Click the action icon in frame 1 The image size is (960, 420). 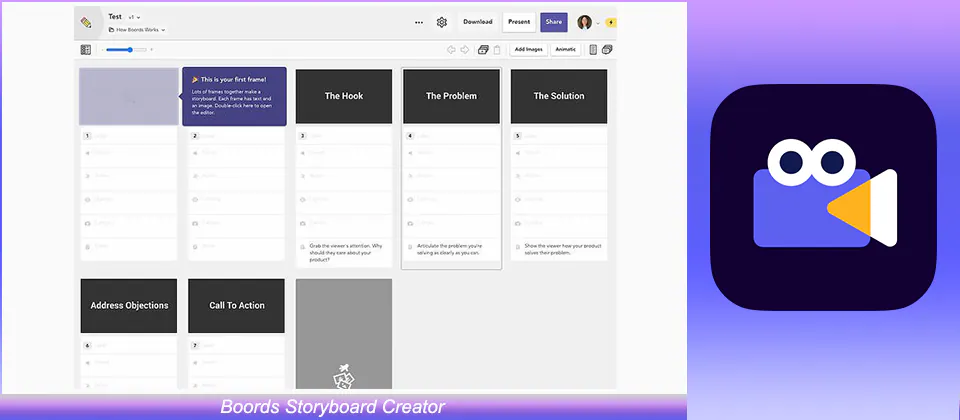[x=87, y=176]
